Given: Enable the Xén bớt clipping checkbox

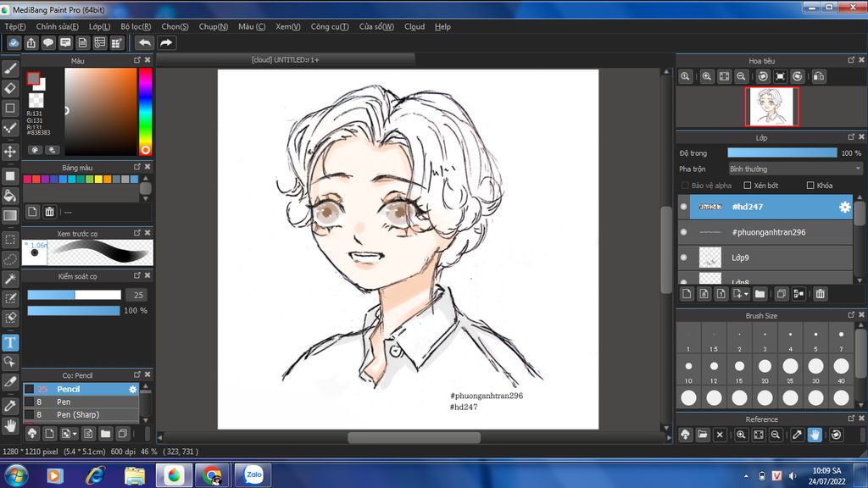Looking at the screenshot, I should pyautogui.click(x=748, y=186).
